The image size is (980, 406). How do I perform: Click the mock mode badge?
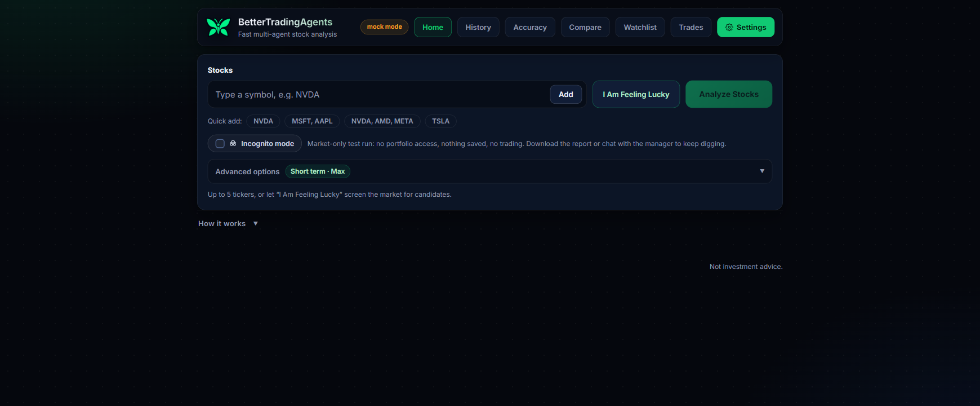point(384,27)
